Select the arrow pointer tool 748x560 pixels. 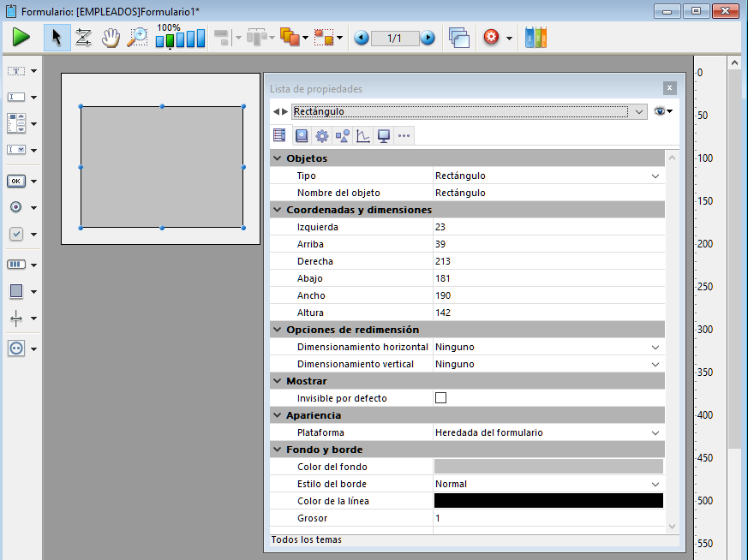[57, 38]
